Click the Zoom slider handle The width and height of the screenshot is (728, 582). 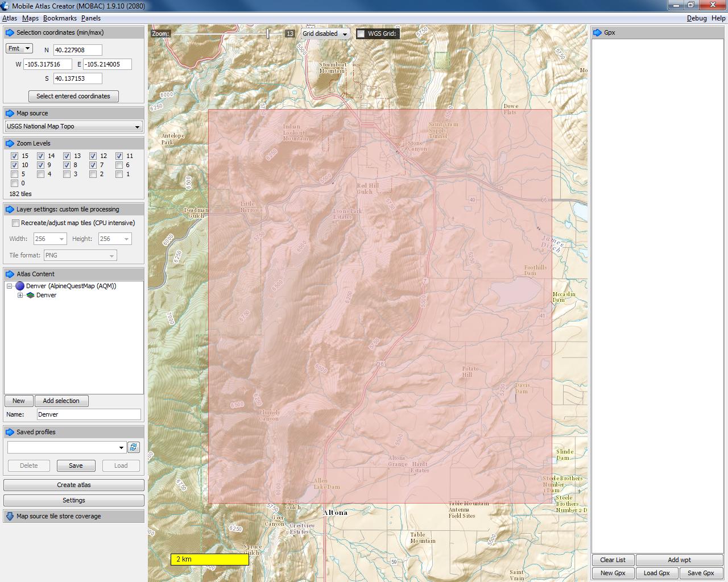tap(269, 34)
